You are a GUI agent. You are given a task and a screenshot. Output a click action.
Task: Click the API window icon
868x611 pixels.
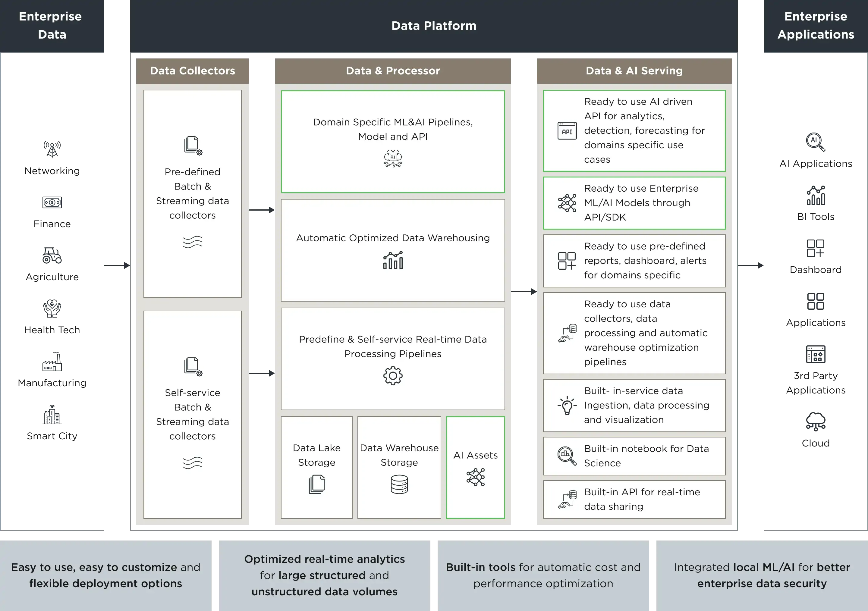(567, 131)
